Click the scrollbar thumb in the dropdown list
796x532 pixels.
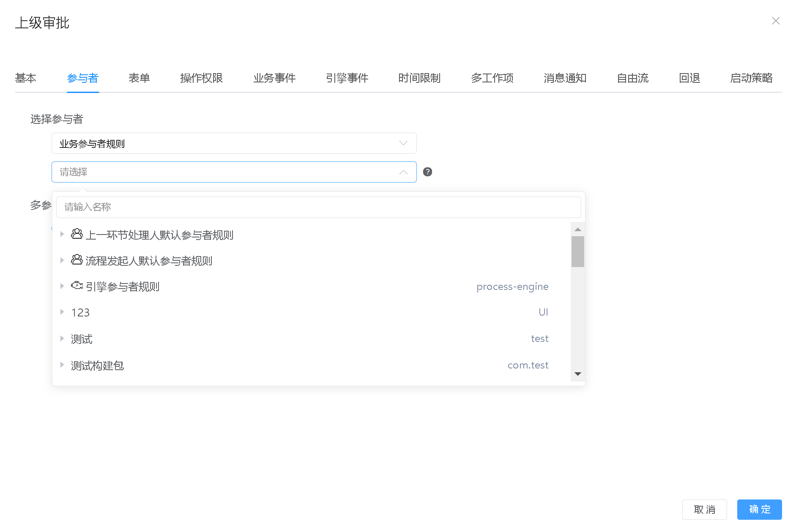(x=577, y=251)
